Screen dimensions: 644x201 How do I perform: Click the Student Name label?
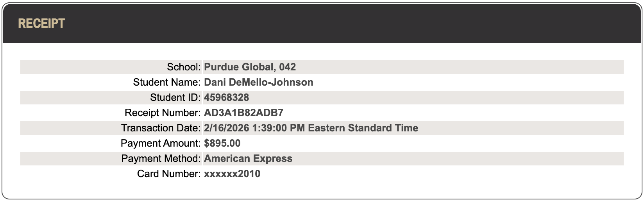(167, 82)
